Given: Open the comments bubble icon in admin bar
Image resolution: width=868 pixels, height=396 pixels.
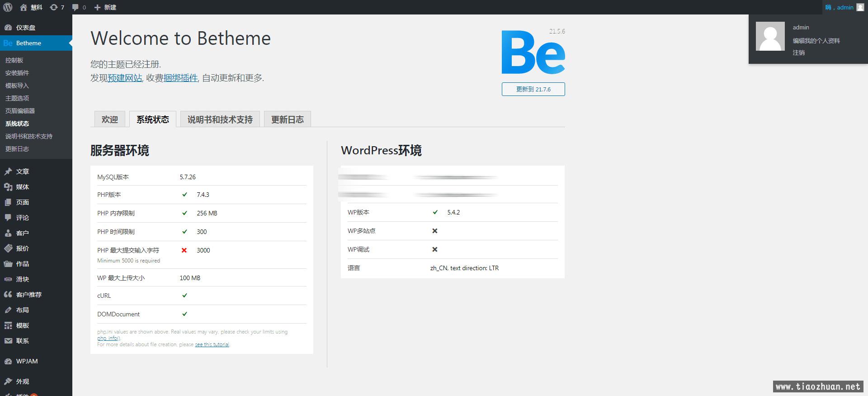Looking at the screenshot, I should [75, 7].
